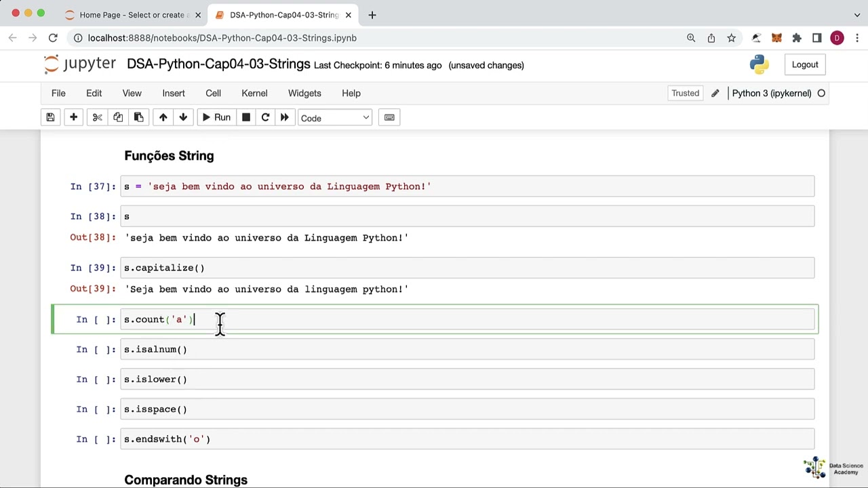This screenshot has width=868, height=488.
Task: Insert a cell below with plus icon
Action: click(x=73, y=117)
